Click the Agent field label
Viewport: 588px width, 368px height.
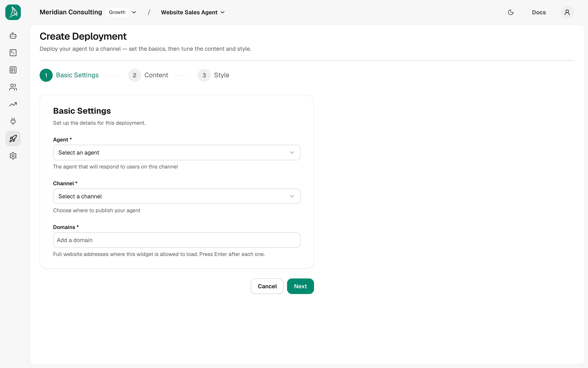(62, 139)
